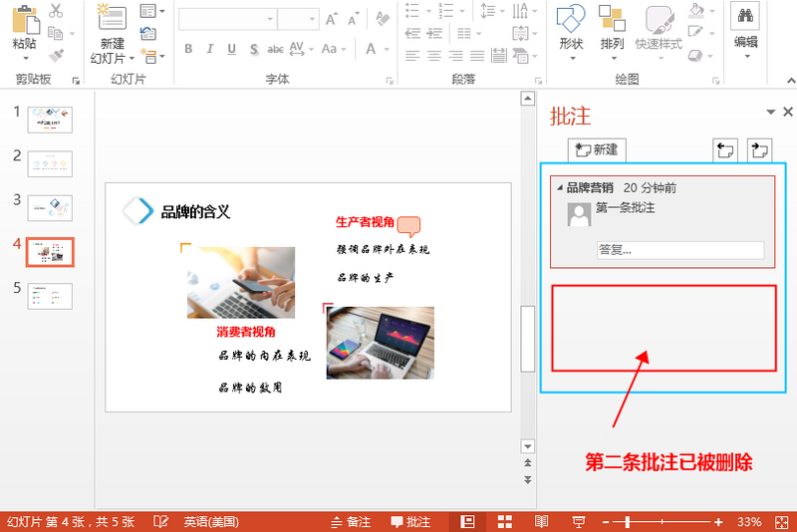This screenshot has width=797, height=532.
Task: Click the Clear Formatting eraser icon
Action: [383, 19]
